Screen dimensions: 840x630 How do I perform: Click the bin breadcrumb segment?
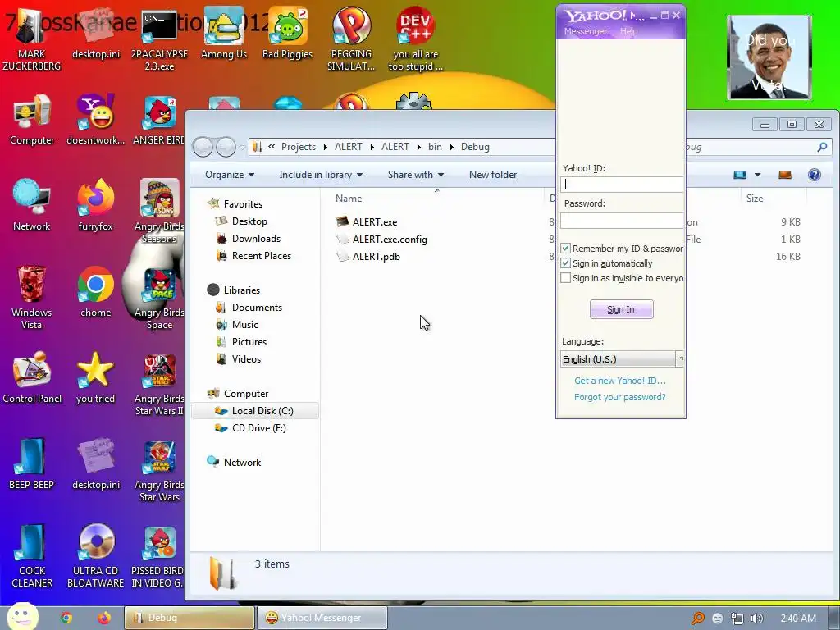435,147
